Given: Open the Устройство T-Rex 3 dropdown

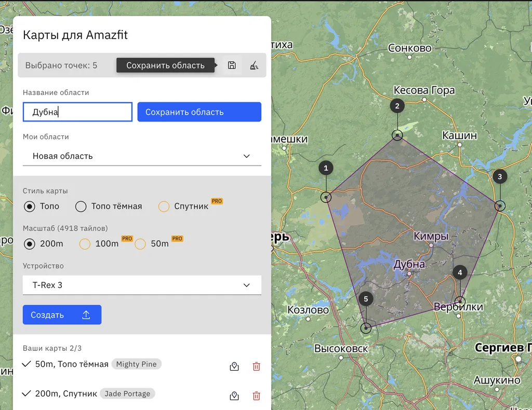Looking at the screenshot, I should [142, 285].
